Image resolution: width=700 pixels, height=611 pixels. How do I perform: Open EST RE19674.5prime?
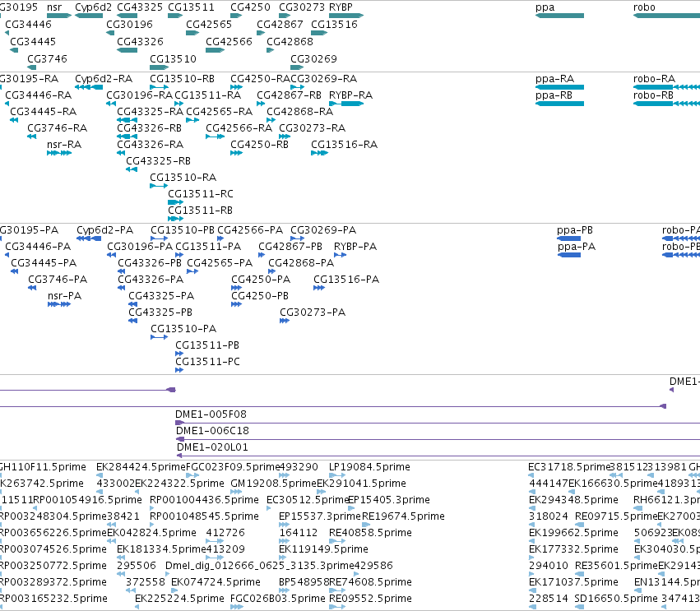click(x=403, y=516)
